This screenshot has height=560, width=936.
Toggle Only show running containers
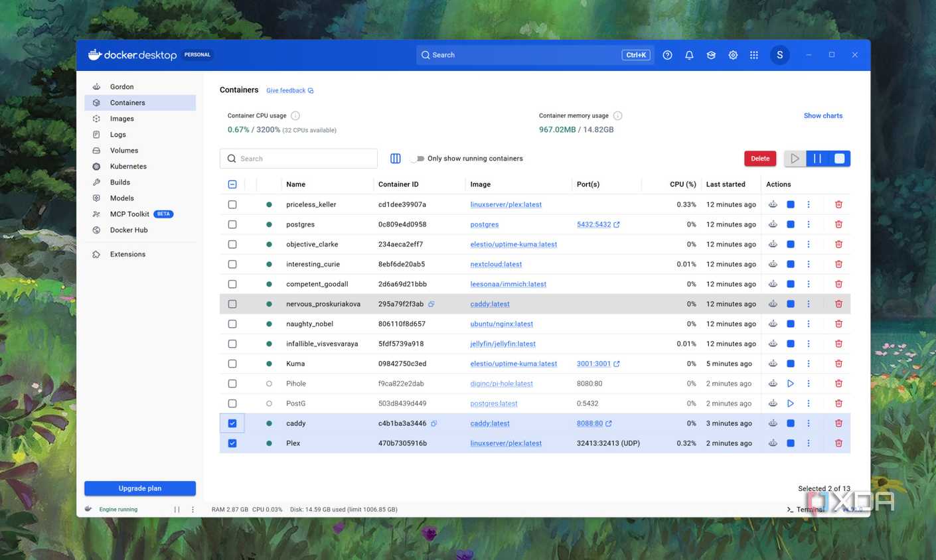point(418,159)
